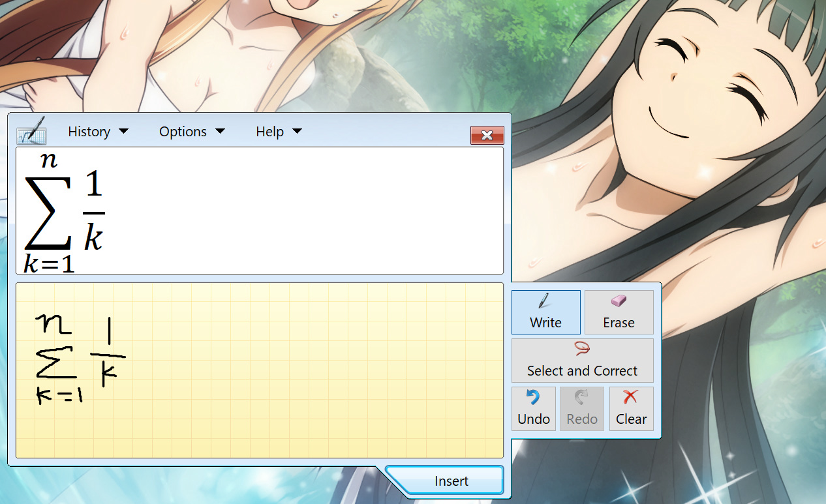Open the Help menu
826x504 pixels.
(x=279, y=132)
